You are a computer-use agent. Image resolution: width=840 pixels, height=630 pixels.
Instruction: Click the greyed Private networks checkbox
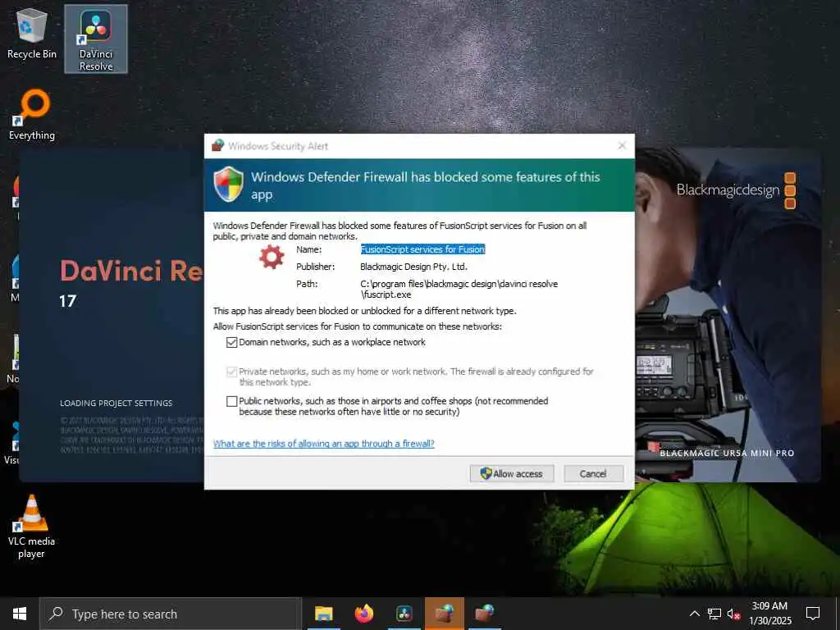[x=231, y=372]
